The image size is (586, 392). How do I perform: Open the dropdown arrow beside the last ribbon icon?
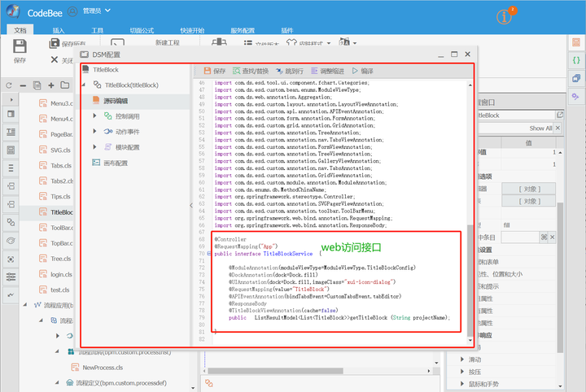coord(354,43)
